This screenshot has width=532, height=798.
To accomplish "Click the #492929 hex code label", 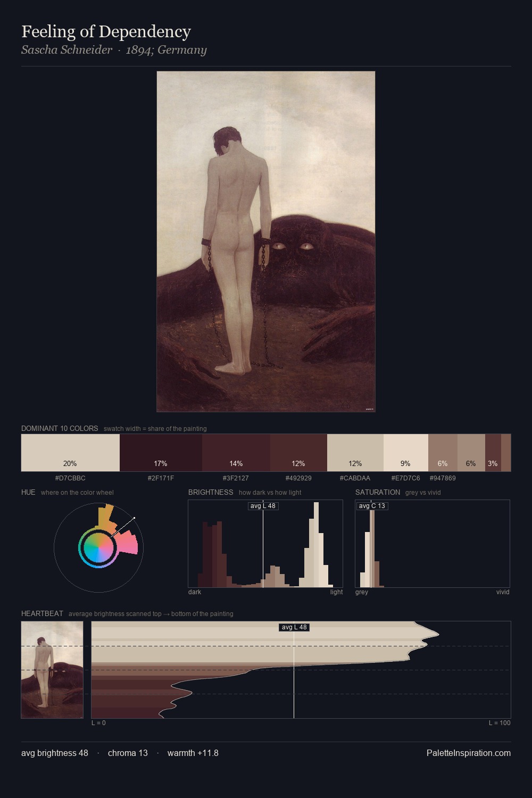I will click(298, 478).
